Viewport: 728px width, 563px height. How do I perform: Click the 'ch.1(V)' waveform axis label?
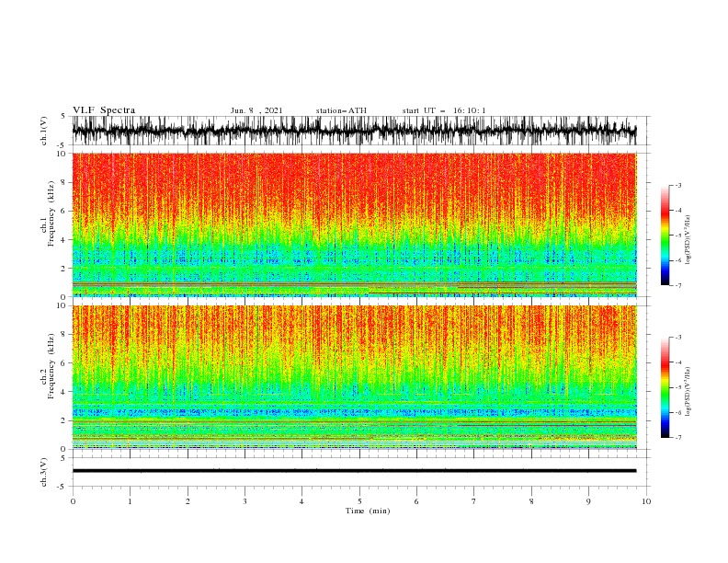coord(44,131)
